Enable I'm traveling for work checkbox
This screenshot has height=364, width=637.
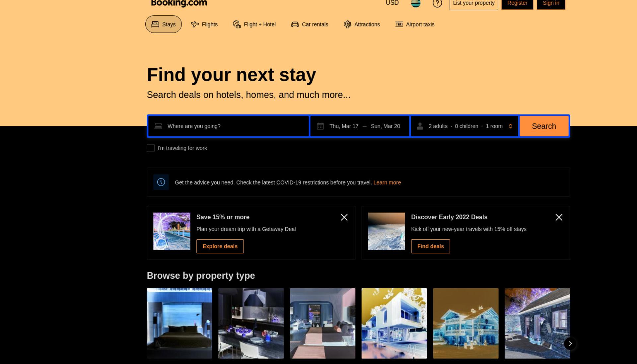pos(151,148)
